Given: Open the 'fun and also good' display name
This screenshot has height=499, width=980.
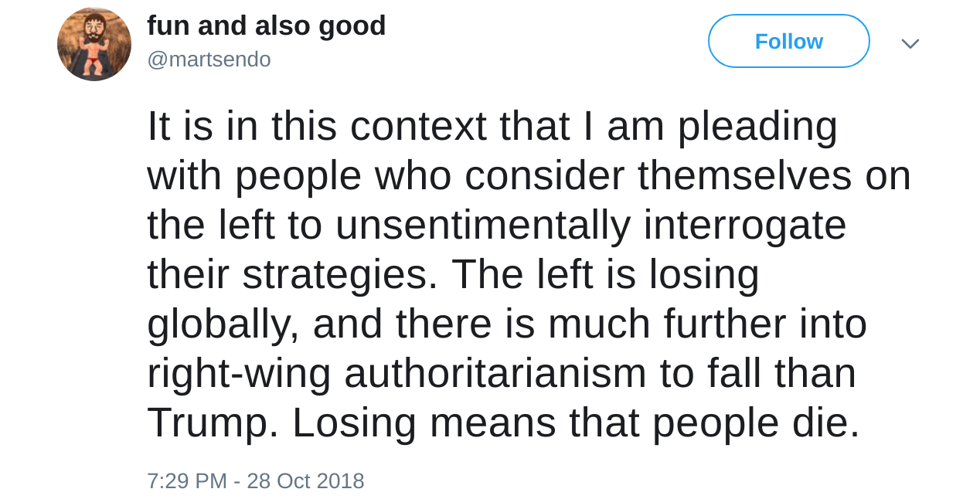Looking at the screenshot, I should tap(266, 25).
